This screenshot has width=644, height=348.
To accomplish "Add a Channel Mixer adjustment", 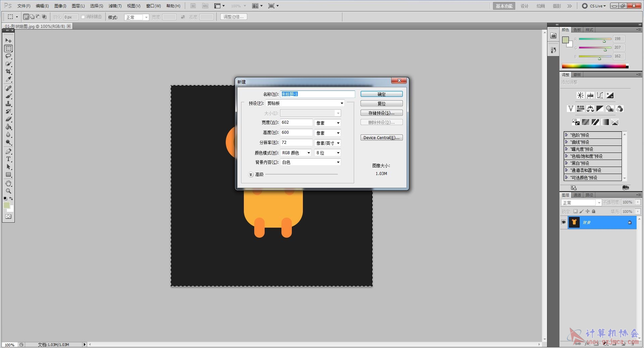I will click(x=620, y=109).
